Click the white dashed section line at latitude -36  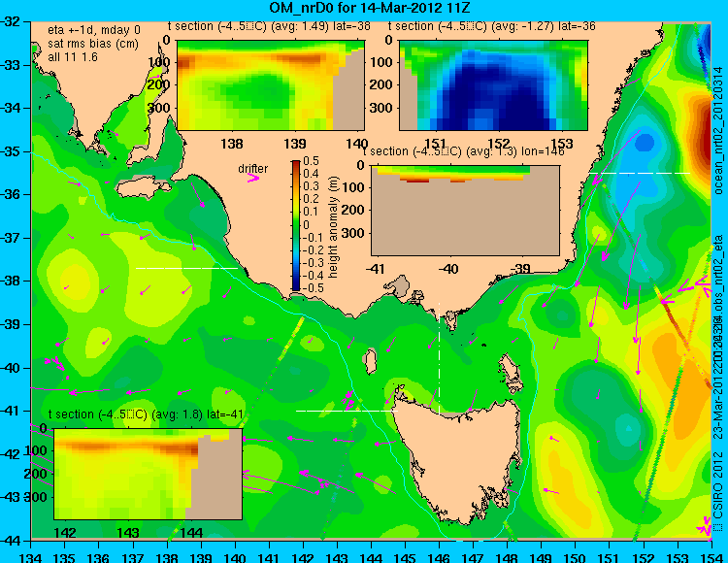coord(639,173)
